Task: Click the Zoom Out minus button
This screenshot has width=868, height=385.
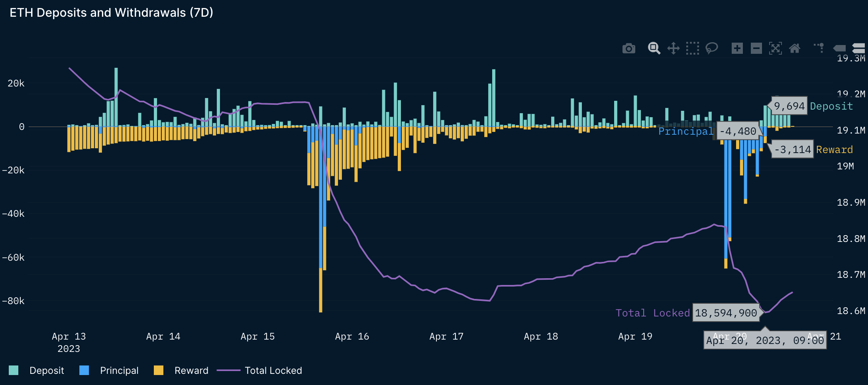Action: [756, 48]
